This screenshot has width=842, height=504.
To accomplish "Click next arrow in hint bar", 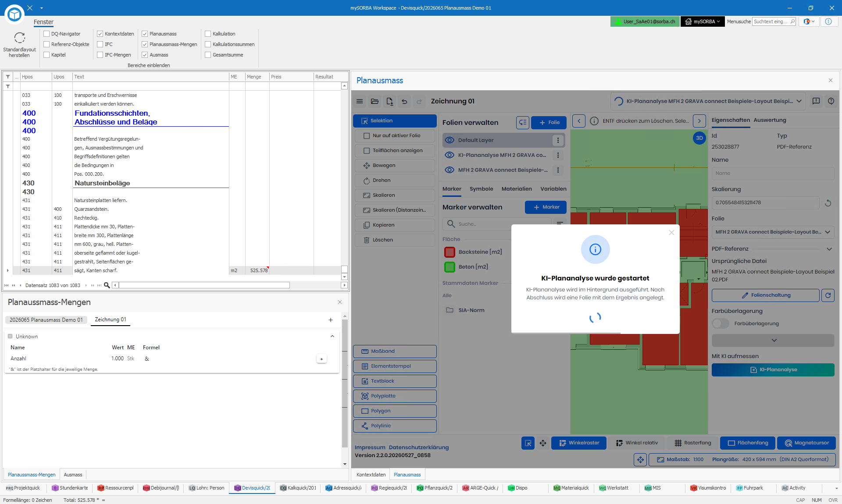I will click(699, 121).
